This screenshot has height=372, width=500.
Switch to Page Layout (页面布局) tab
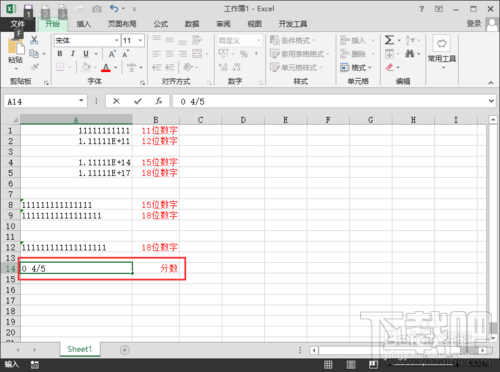tap(122, 24)
